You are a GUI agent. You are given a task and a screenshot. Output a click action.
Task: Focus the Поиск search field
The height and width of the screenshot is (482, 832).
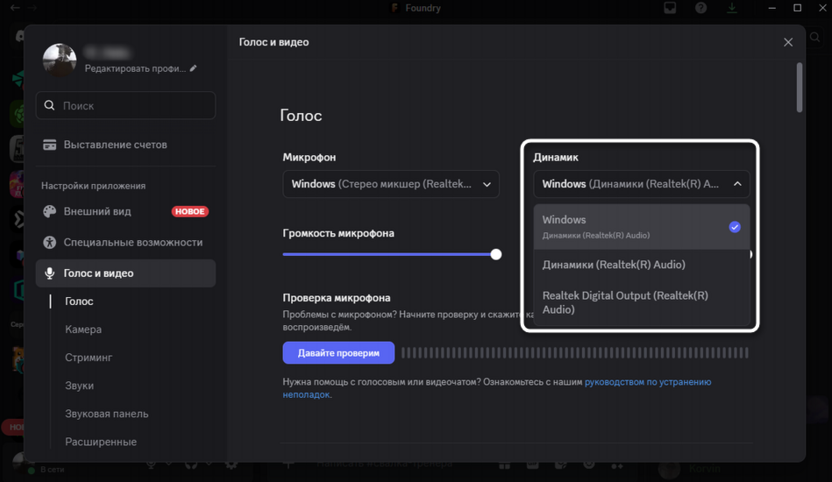pos(126,105)
